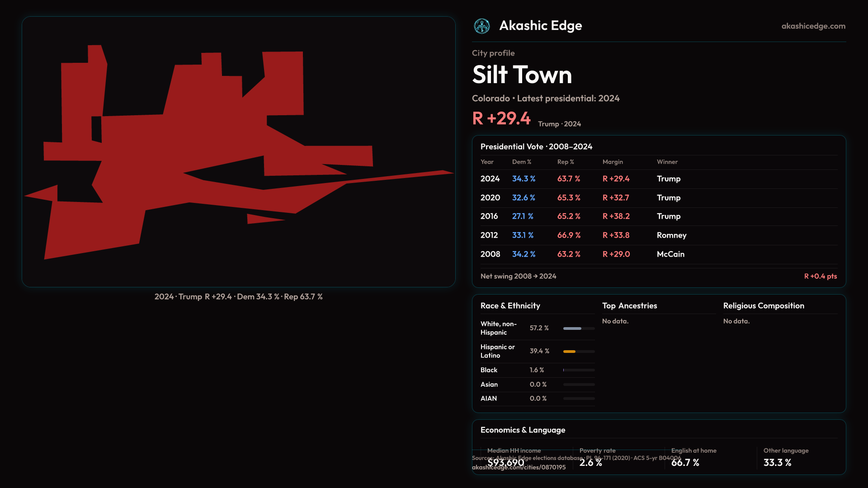
Task: Click the Hispanic or Latino orange bar
Action: (570, 352)
